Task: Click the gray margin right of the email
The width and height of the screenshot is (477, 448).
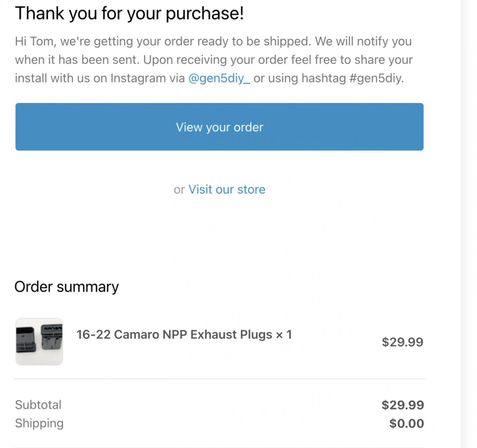Action: point(470,220)
